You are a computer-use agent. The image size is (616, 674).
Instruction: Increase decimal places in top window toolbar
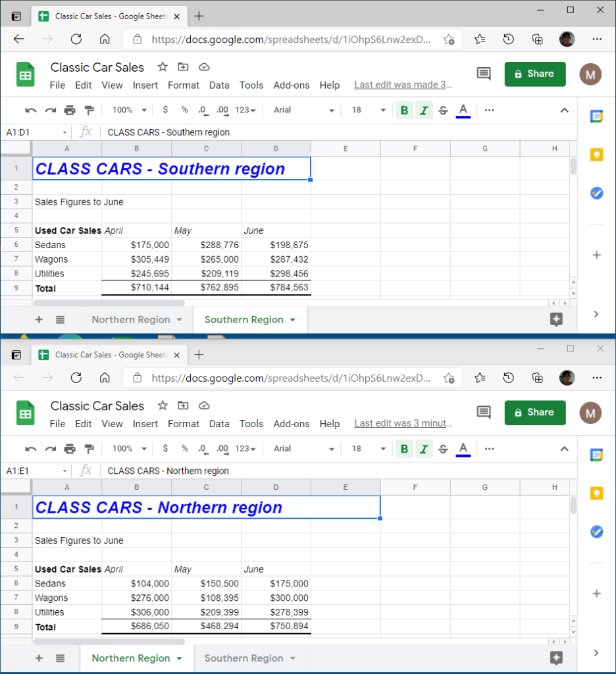pyautogui.click(x=222, y=111)
